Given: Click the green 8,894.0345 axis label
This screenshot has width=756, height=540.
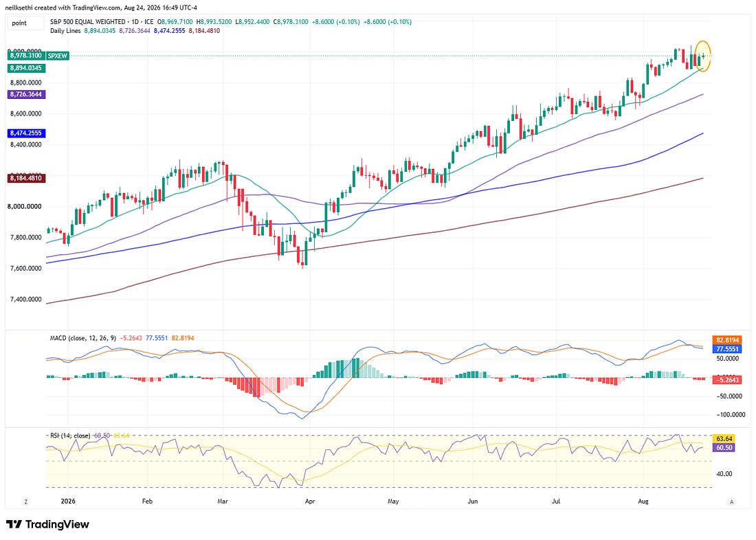Looking at the screenshot, I should point(26,69).
